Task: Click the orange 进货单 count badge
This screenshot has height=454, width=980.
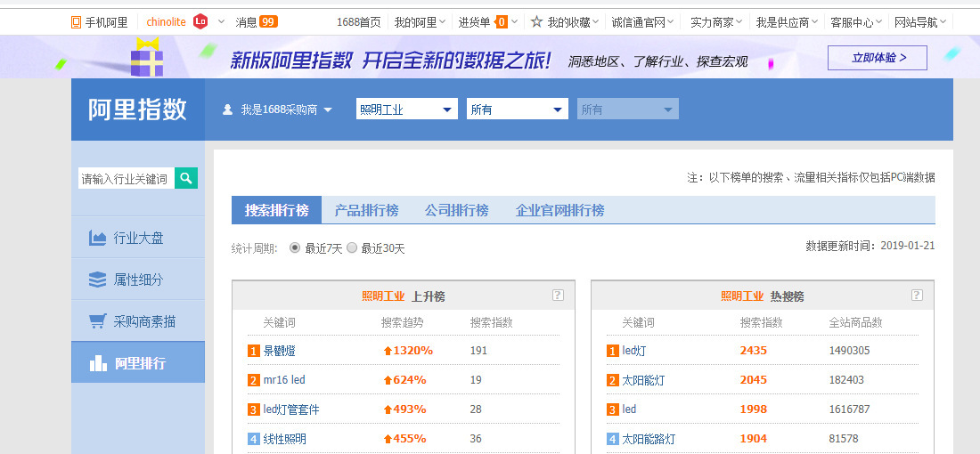Action: pyautogui.click(x=502, y=22)
